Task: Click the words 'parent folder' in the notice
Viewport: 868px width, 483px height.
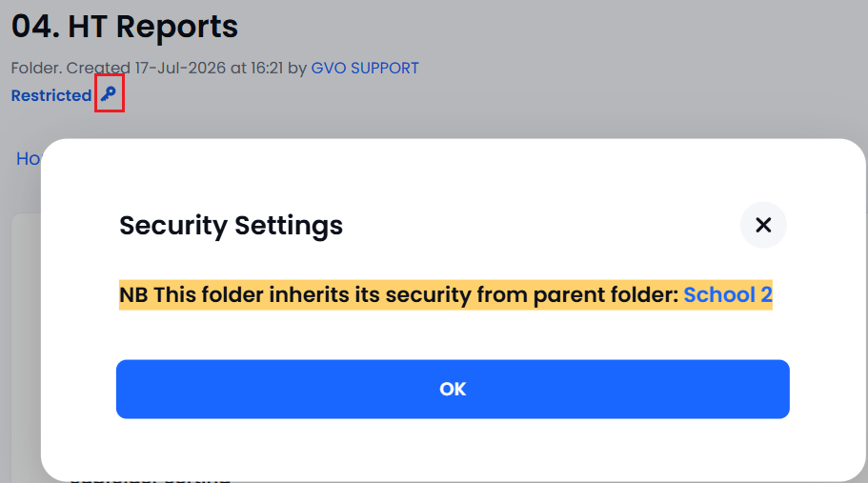Action: [606, 295]
